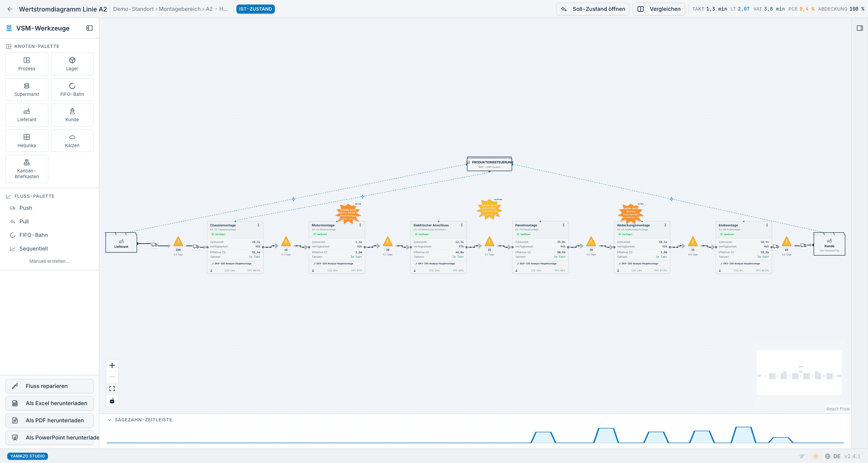Click Fluss reparieren button
868x463 pixels.
[49, 386]
